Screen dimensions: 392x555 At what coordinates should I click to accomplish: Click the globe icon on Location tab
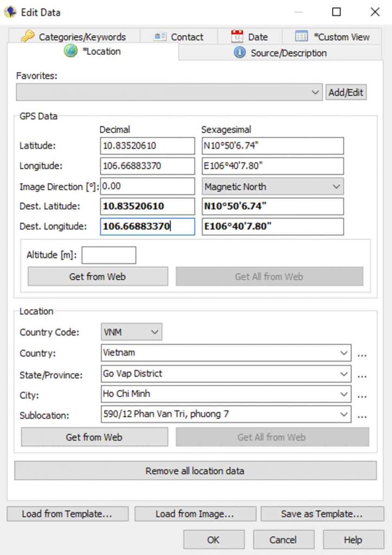(x=70, y=51)
